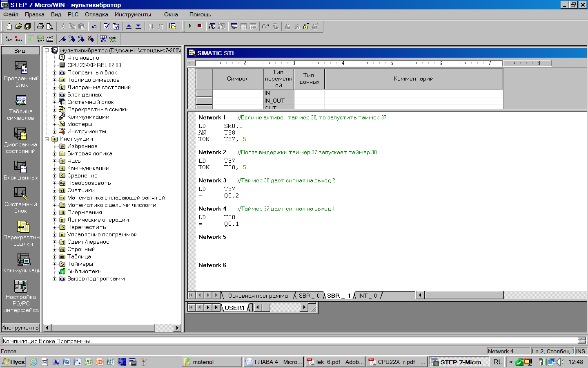Select the USER1 tab
Screen dimensions: 588x368
(x=234, y=308)
